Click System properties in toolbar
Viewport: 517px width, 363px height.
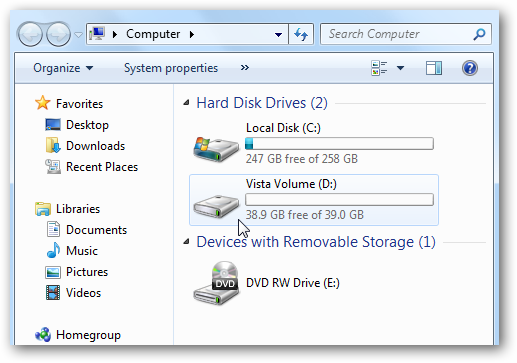(x=171, y=68)
